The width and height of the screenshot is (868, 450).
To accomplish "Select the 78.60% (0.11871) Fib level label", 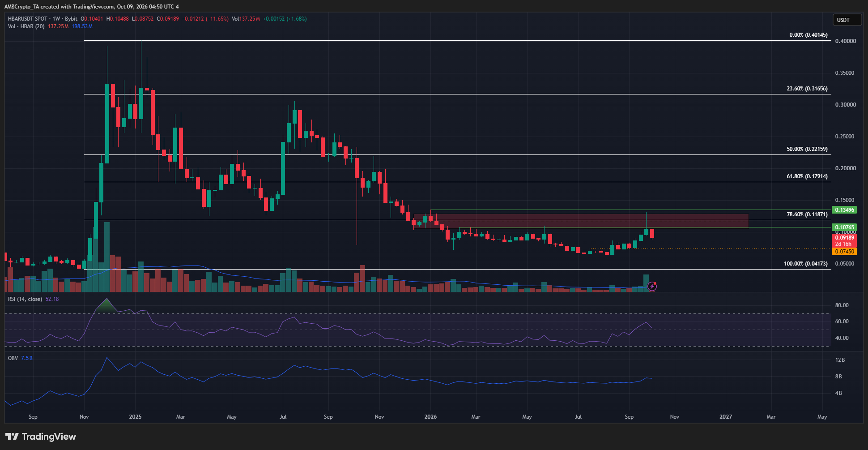I will 807,214.
